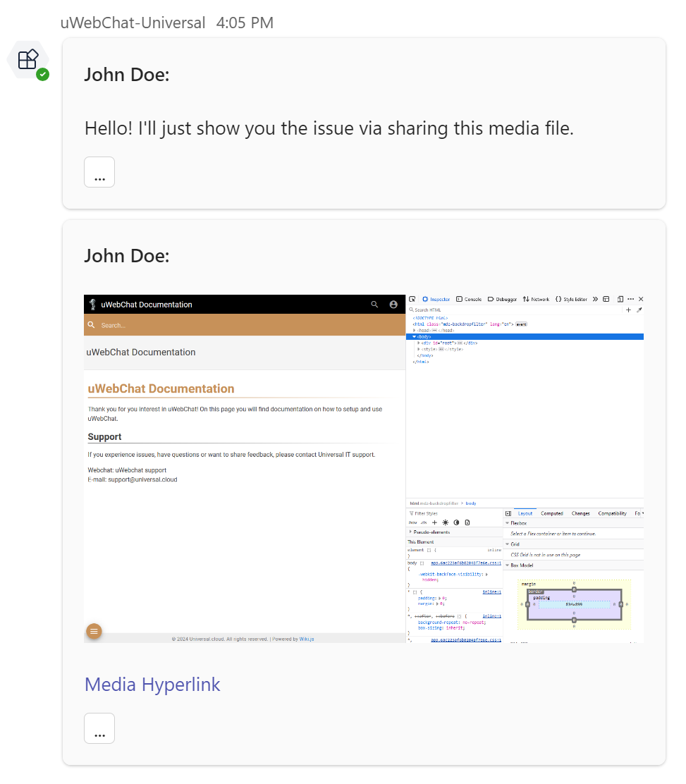Open the orange hamburger menu on documentation page
Image resolution: width=686 pixels, height=784 pixels.
pyautogui.click(x=94, y=631)
